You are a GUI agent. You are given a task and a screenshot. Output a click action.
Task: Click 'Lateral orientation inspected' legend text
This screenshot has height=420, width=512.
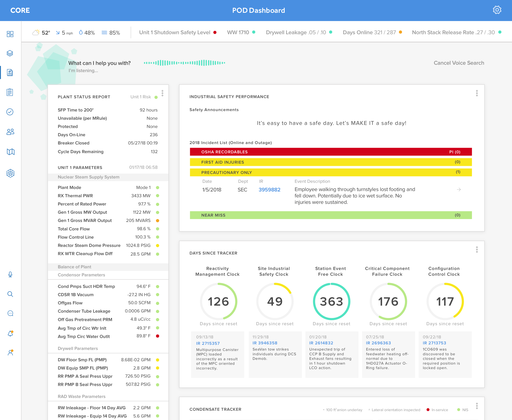pos(396,410)
